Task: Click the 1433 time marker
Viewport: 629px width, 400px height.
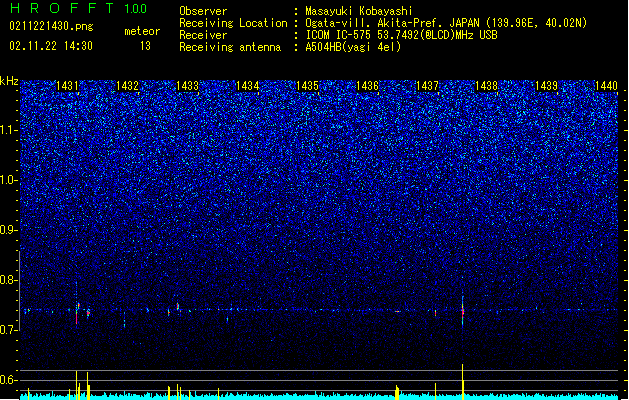Action: click(187, 86)
